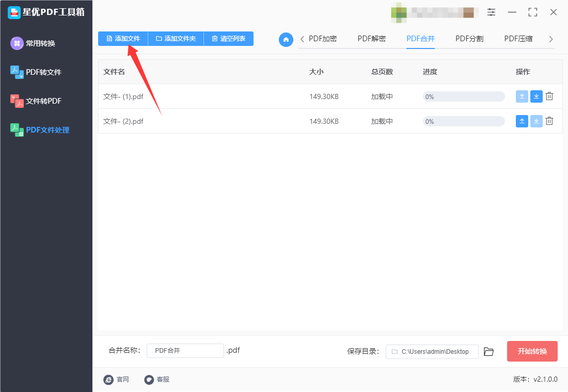
Task: Move 文件- (2).pdf up with arrow icon
Action: 522,121
